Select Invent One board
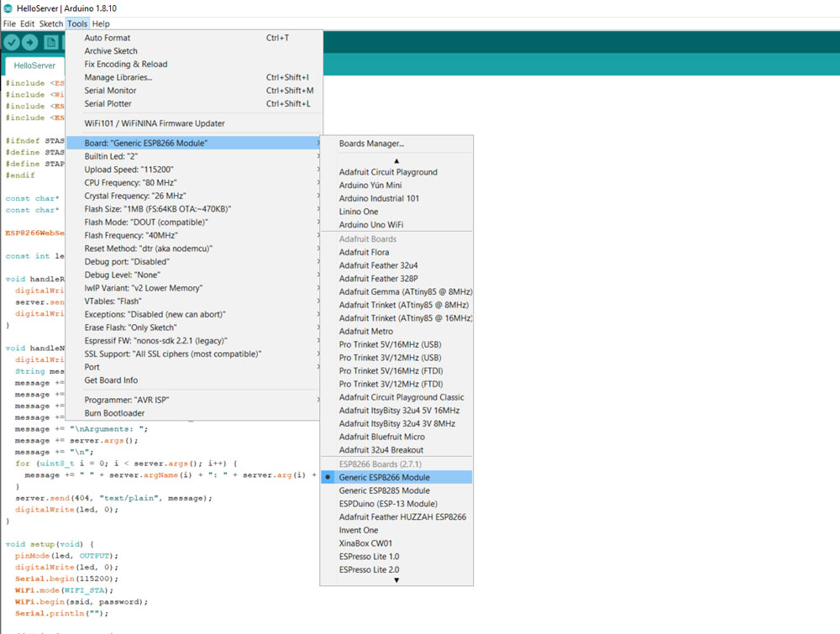 pos(396,530)
